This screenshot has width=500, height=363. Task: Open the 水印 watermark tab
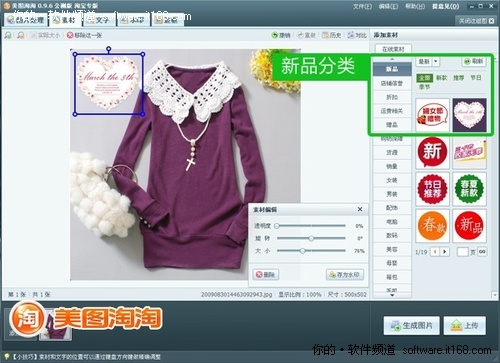point(133,20)
